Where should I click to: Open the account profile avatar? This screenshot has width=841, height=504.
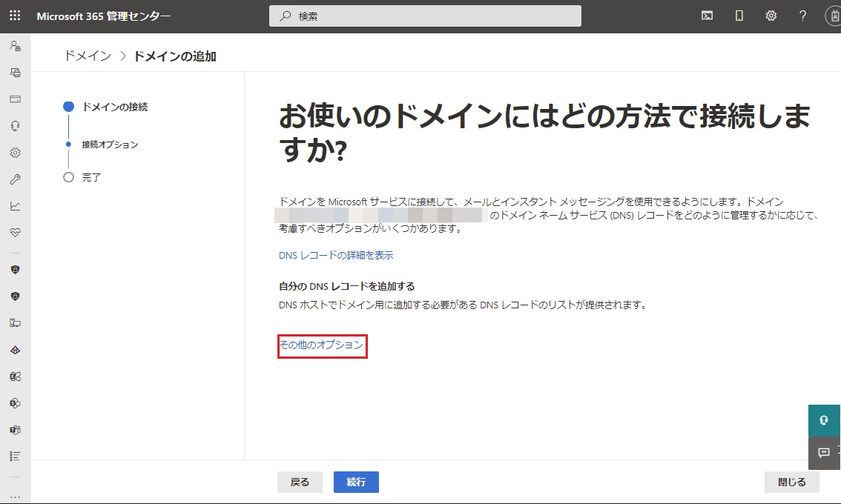click(833, 16)
